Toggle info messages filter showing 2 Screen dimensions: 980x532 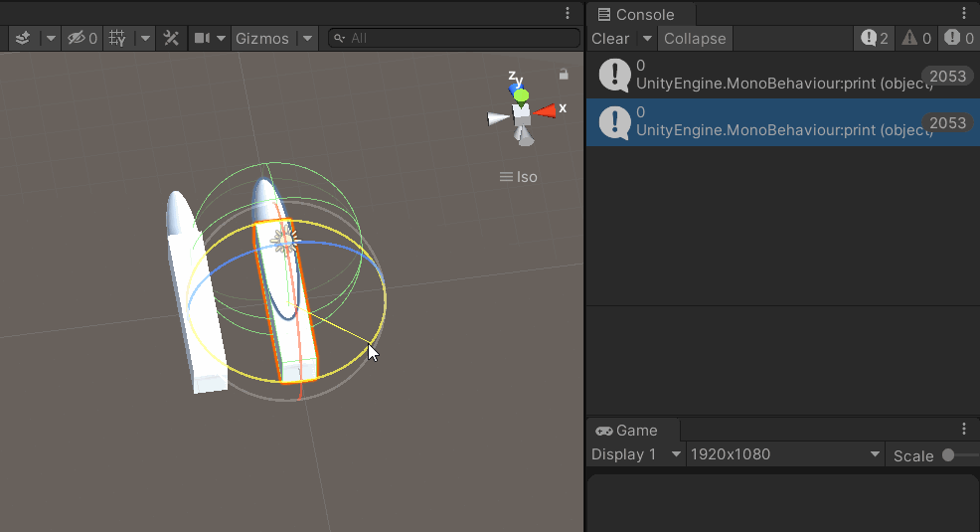point(874,38)
